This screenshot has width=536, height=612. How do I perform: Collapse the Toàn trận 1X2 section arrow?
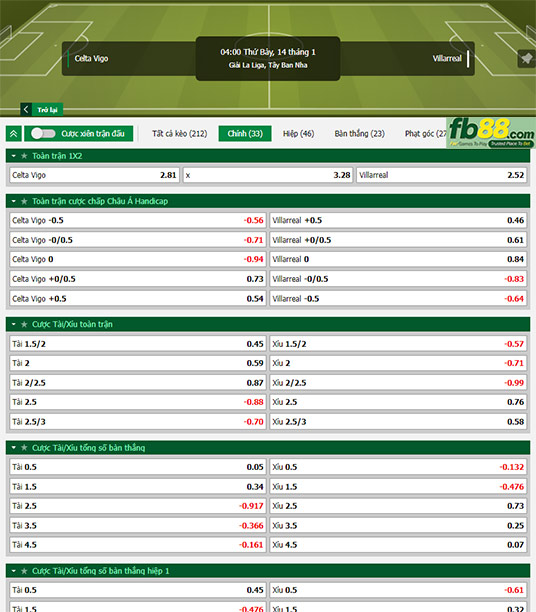pyautogui.click(x=14, y=156)
